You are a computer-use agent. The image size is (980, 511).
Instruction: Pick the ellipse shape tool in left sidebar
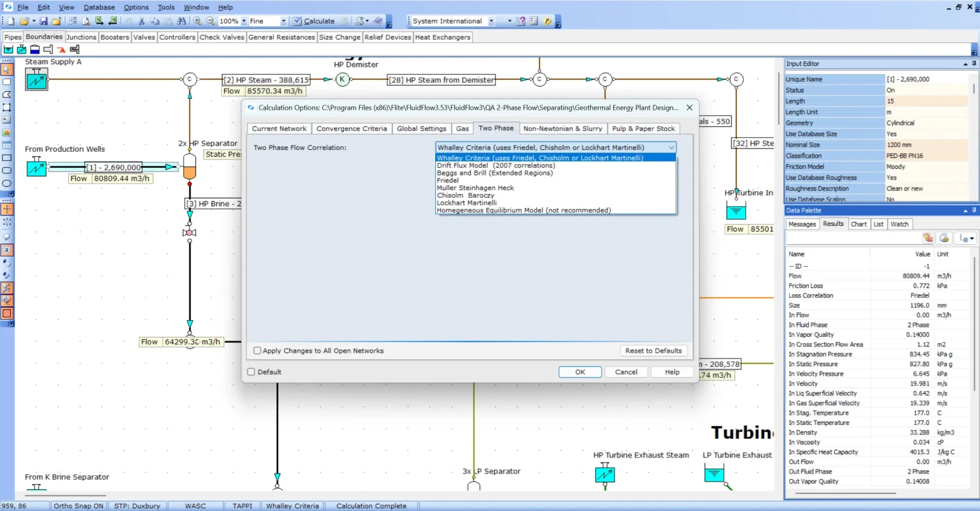pyautogui.click(x=7, y=184)
